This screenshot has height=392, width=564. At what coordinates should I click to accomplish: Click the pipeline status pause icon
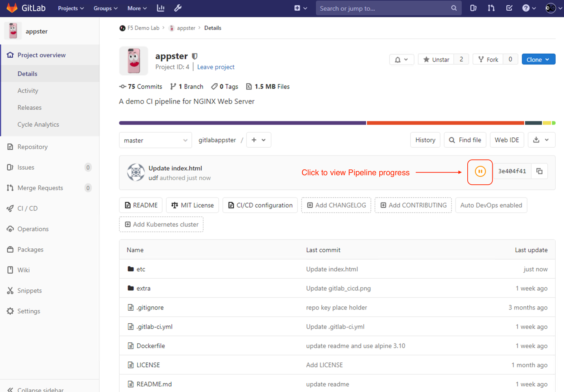[x=480, y=171]
